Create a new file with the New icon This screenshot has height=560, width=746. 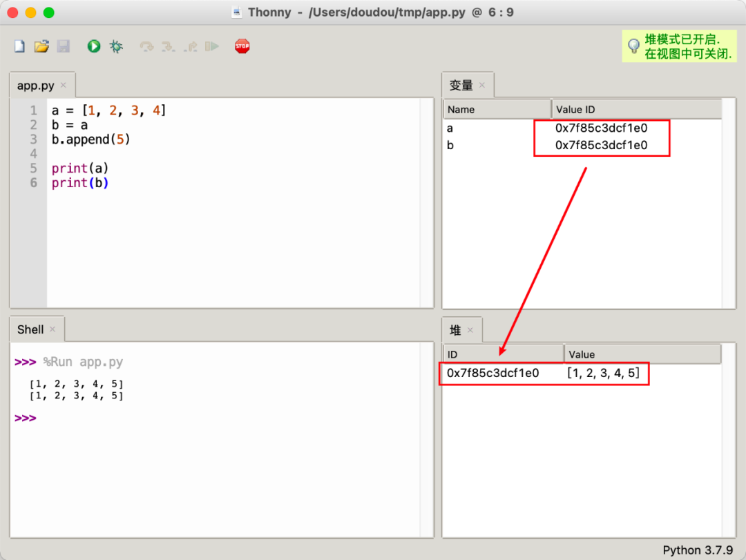click(x=19, y=46)
